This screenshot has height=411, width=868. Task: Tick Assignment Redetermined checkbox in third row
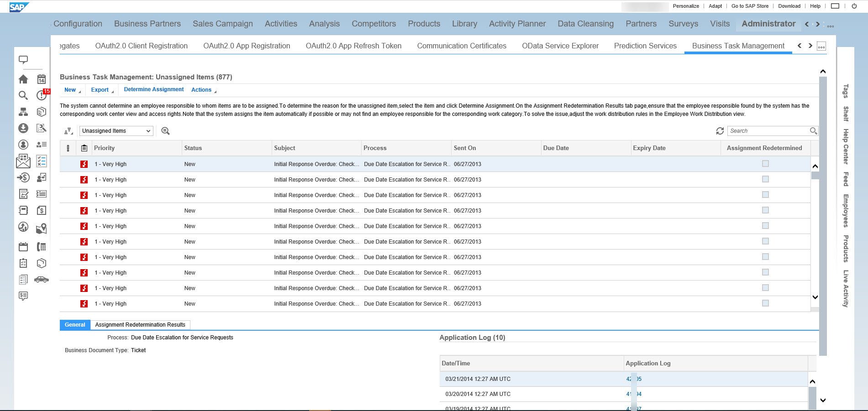pos(765,195)
